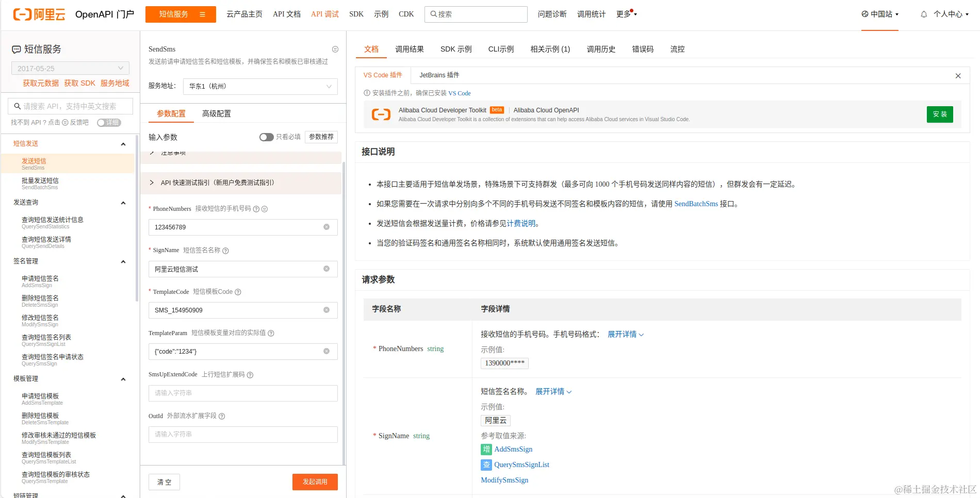Screen dimensions: 980x498
Task: Open the OutId help question icon
Action: [x=222, y=417]
